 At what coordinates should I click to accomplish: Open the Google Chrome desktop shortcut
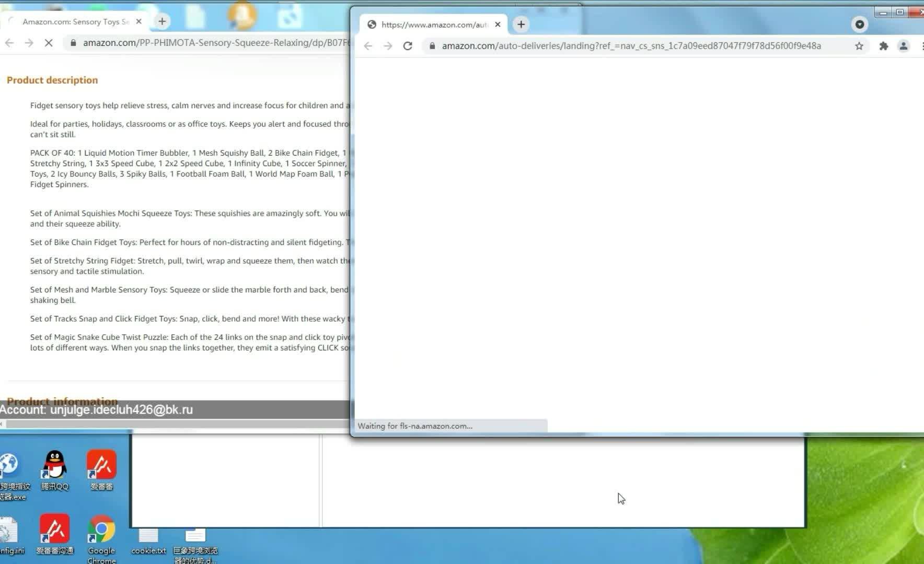(x=101, y=539)
